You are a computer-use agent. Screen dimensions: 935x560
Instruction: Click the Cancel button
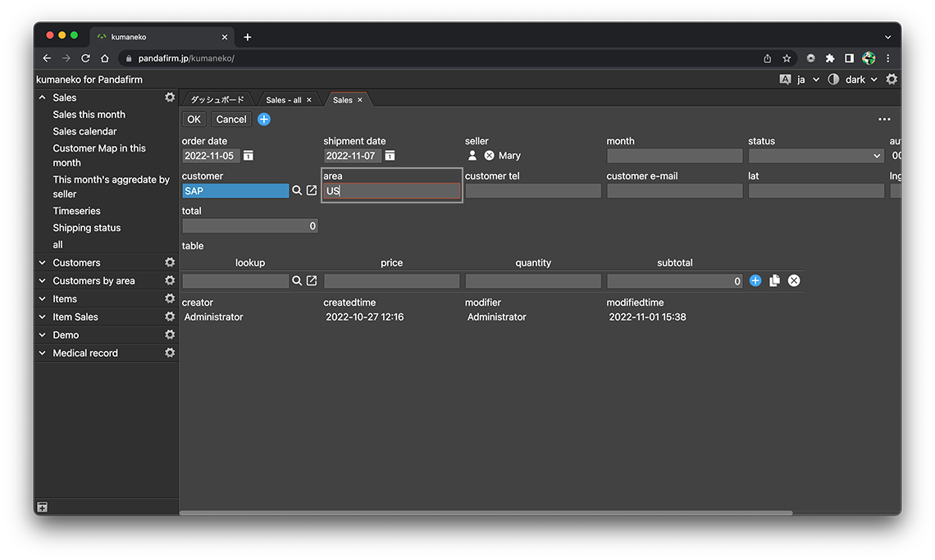tap(231, 120)
